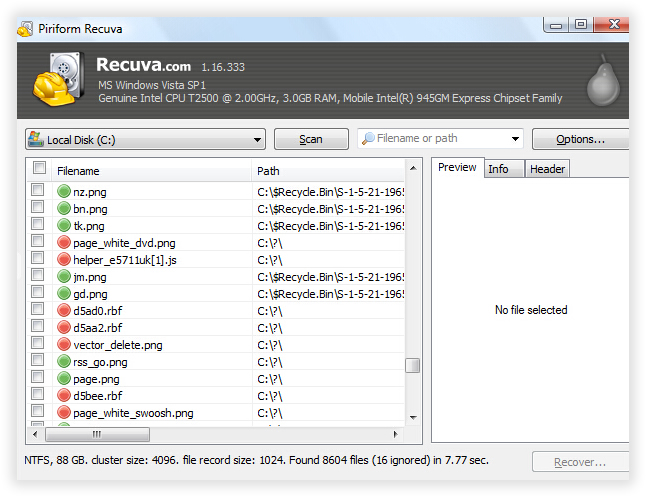
Task: Check the box for page.png
Action: (x=37, y=377)
